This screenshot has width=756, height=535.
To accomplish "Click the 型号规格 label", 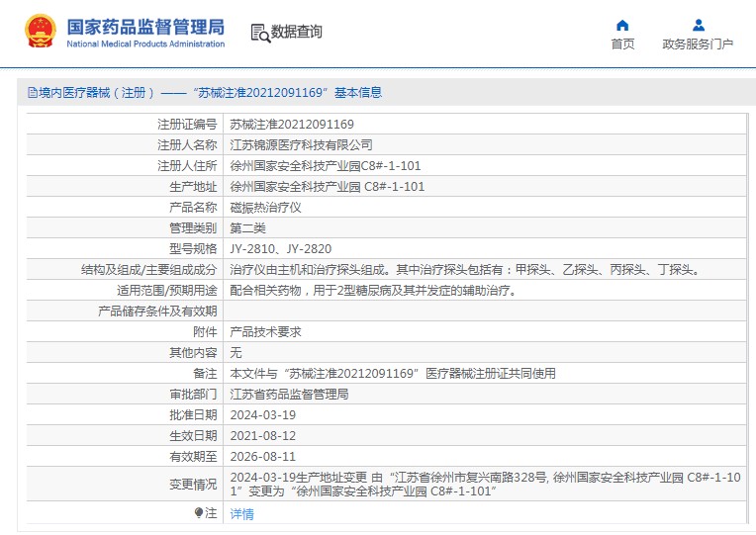I will point(193,248).
